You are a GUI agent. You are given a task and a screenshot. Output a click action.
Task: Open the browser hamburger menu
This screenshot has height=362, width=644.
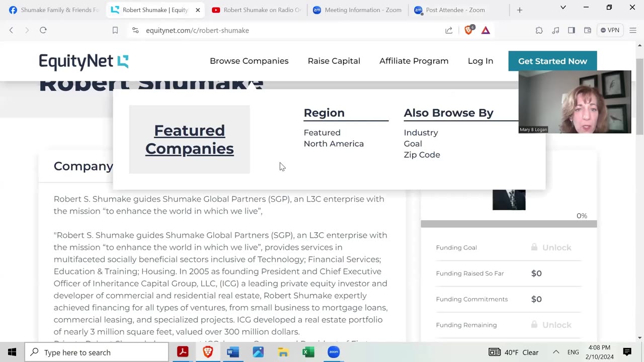633,30
